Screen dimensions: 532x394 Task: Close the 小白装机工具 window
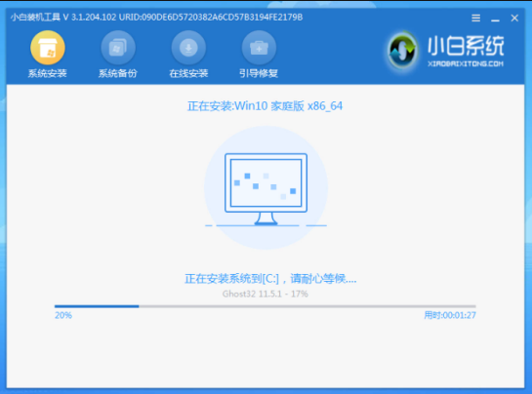[x=514, y=18]
